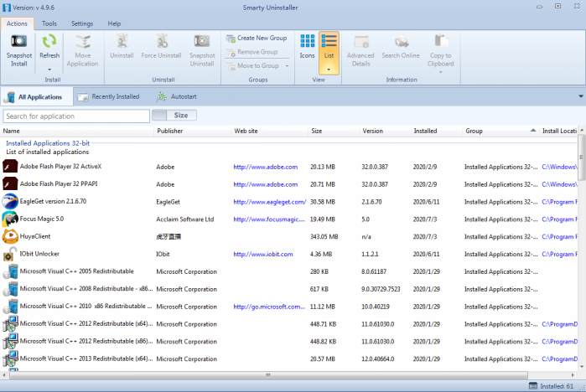
Task: Open the focusmagic website link
Action: pos(269,219)
